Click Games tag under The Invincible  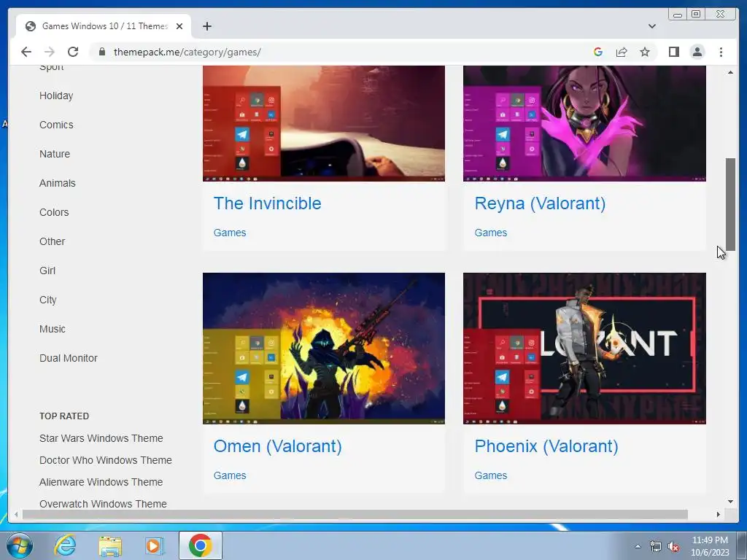230,233
